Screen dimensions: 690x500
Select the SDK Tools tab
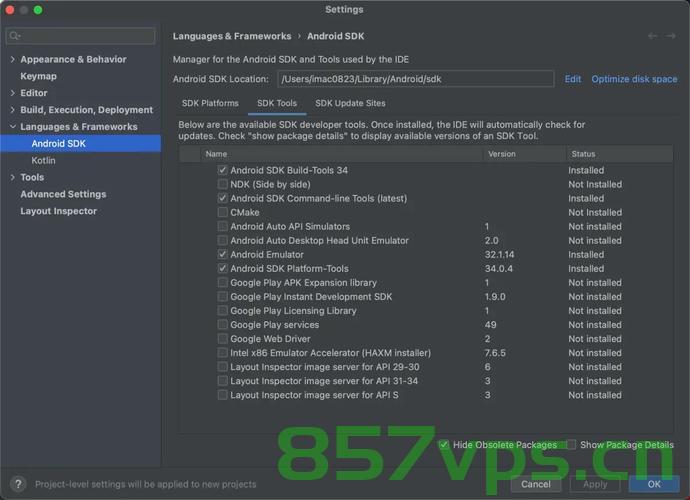pos(277,103)
